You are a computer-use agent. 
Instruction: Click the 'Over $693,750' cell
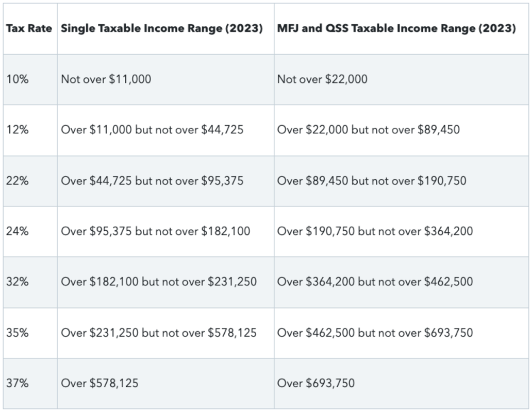point(316,383)
